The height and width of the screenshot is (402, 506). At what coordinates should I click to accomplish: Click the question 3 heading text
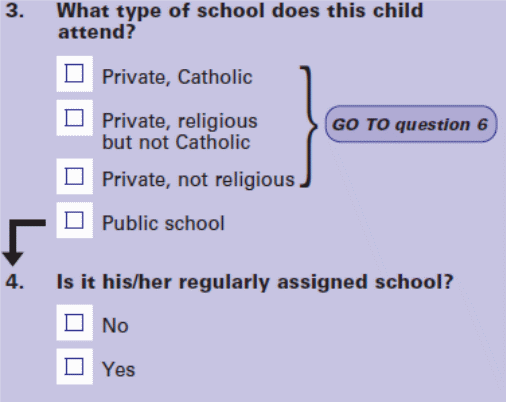240,21
